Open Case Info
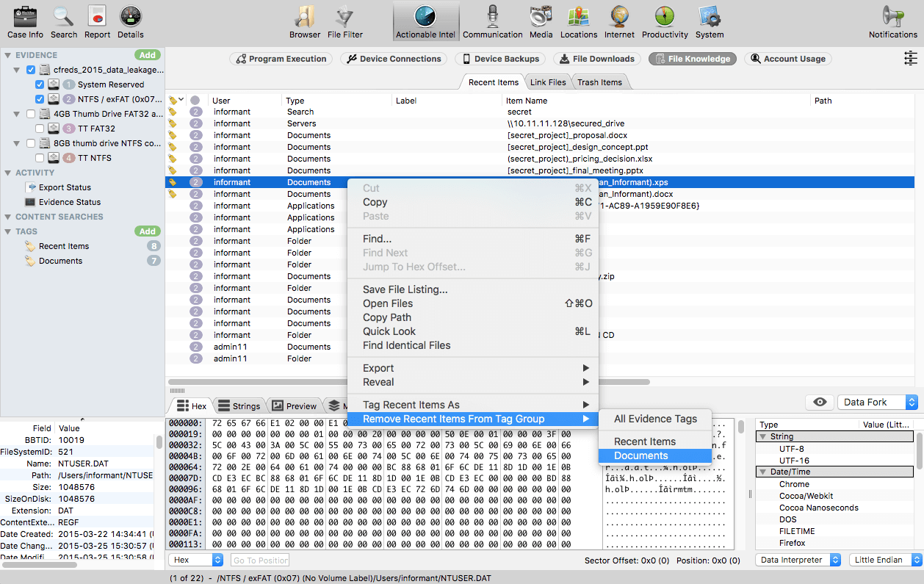Viewport: 924px width, 584px height. (x=24, y=21)
